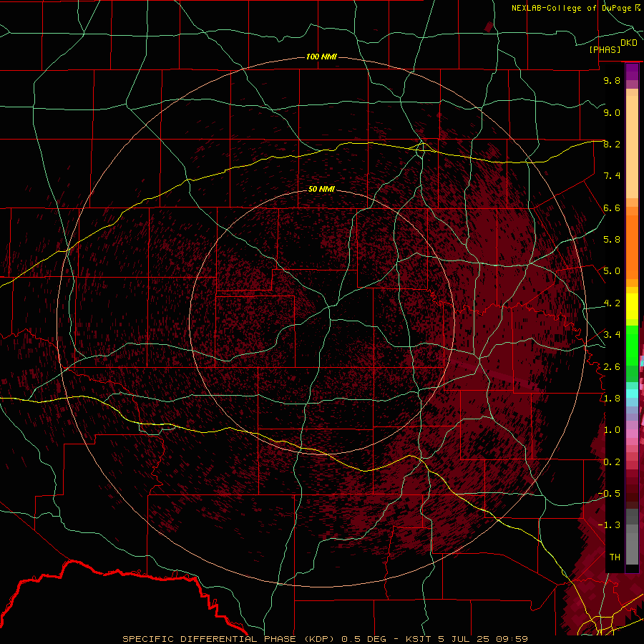644x644 pixels.
Task: Pick the purple band atop the color scale
Action: [632, 72]
